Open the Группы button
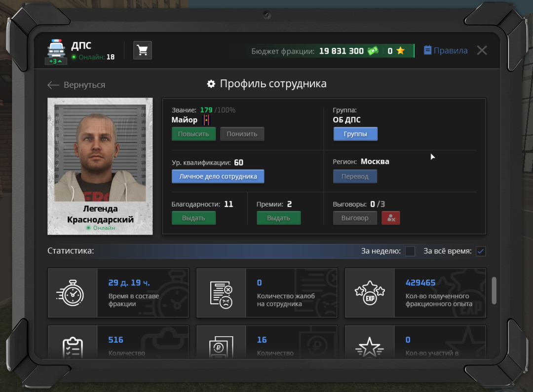533x392 pixels. (x=355, y=134)
